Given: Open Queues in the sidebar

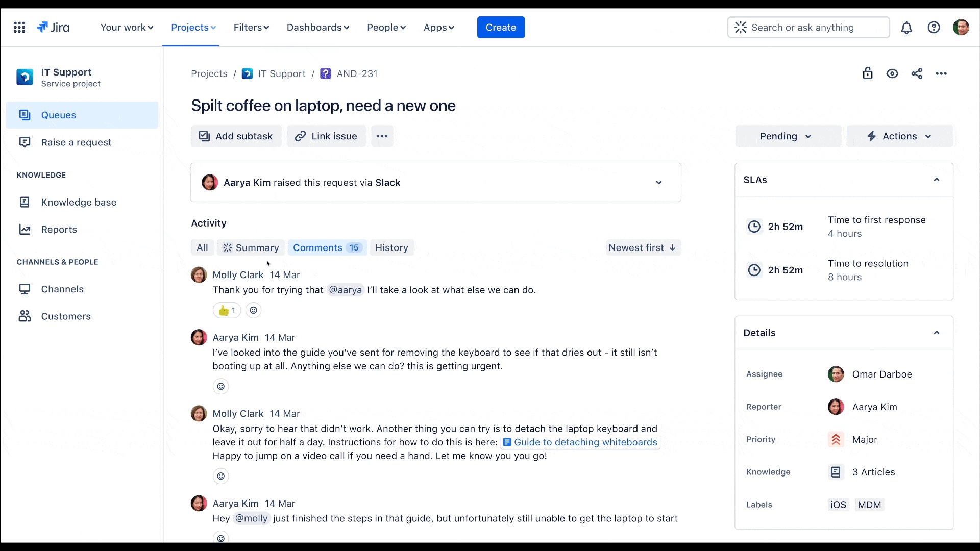Looking at the screenshot, I should click(x=82, y=115).
